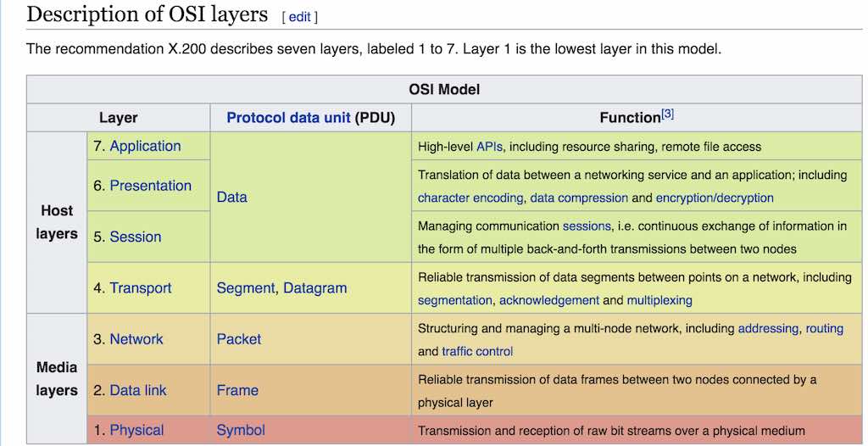
Task: Open the Packet link
Action: [239, 339]
